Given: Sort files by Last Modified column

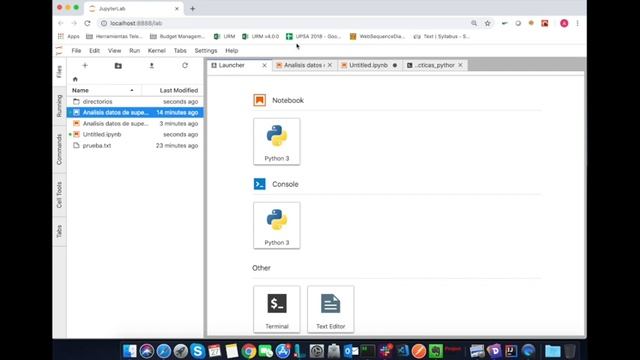Looking at the screenshot, I should [173, 90].
